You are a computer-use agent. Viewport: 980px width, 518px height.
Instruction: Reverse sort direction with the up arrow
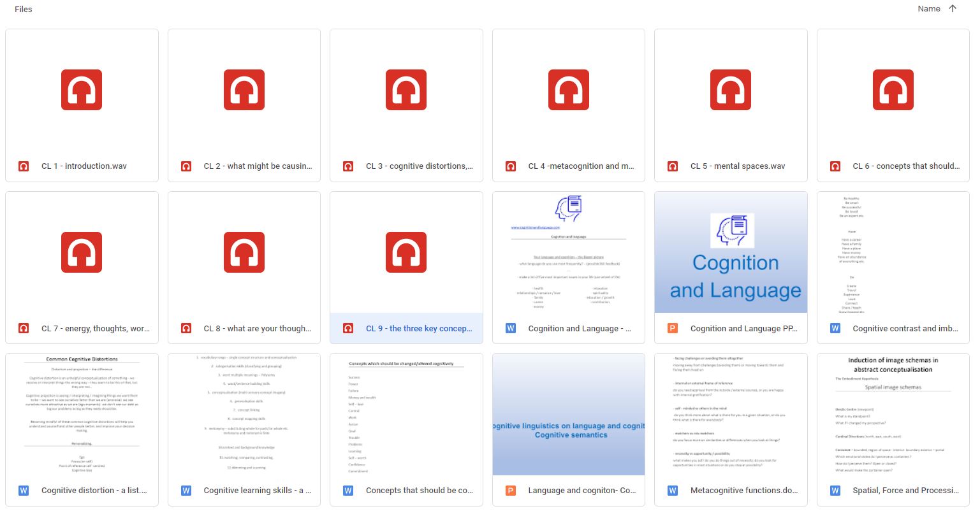pyautogui.click(x=953, y=9)
